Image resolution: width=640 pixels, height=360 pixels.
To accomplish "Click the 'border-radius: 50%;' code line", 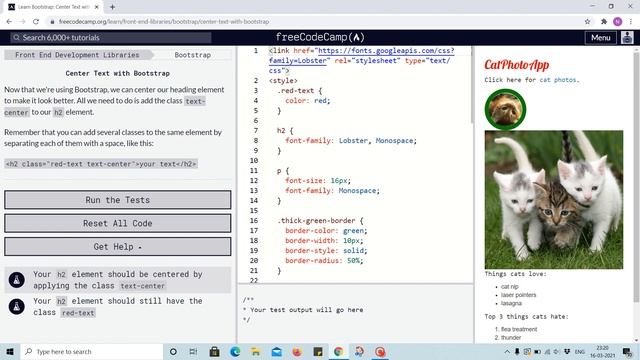I will [x=324, y=260].
